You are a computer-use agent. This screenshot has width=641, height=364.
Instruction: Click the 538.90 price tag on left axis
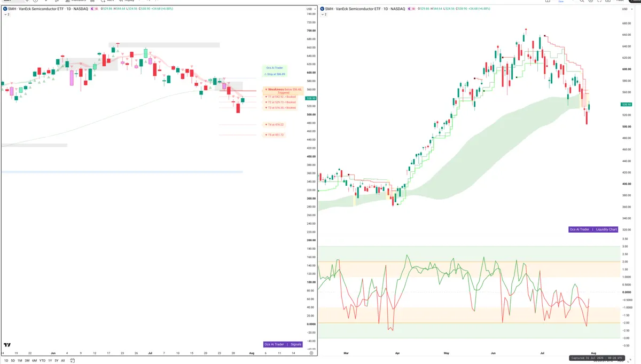[310, 98]
